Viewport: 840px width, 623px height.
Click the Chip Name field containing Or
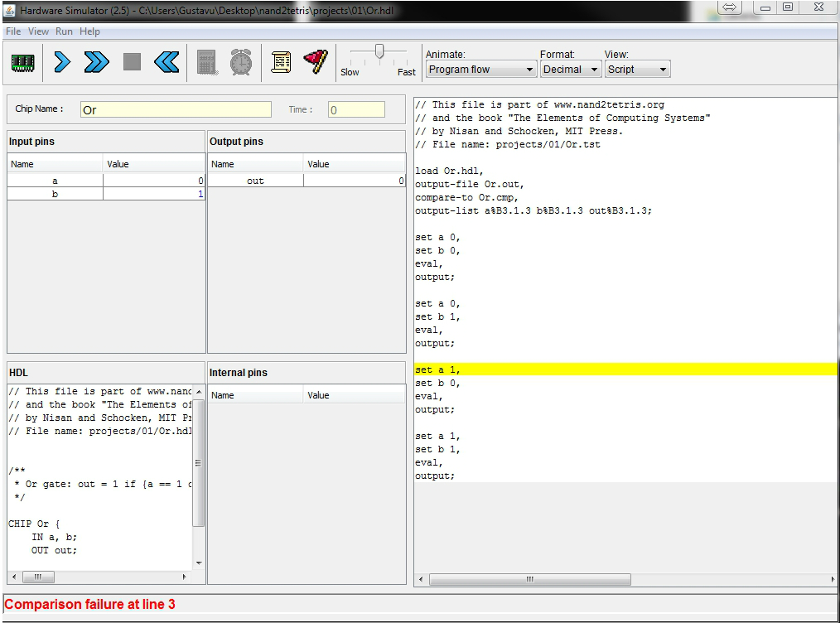pos(176,109)
